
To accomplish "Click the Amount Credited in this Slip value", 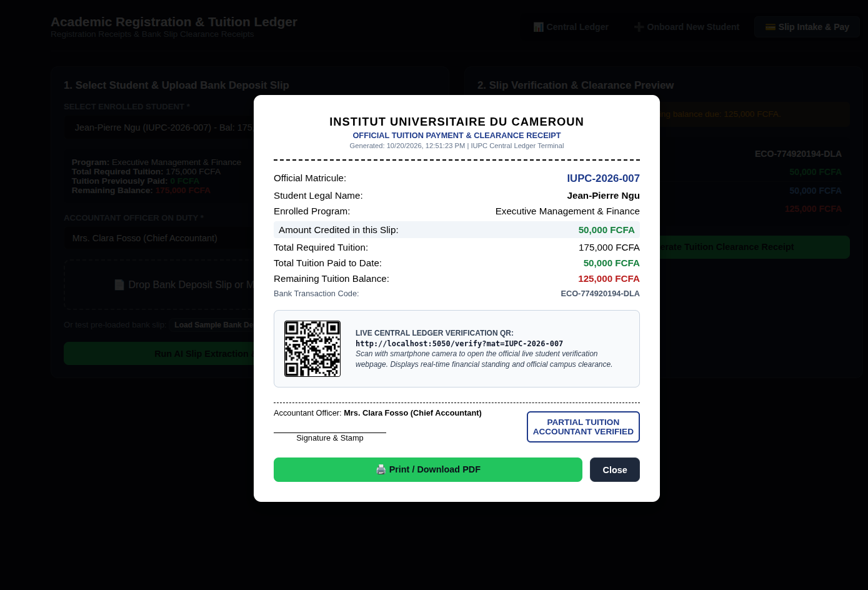I will coord(606,230).
